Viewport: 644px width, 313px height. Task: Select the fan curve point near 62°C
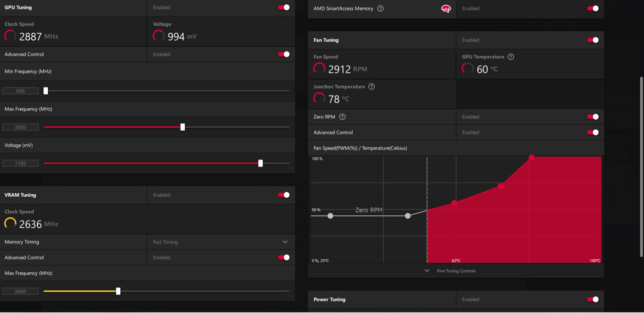454,203
